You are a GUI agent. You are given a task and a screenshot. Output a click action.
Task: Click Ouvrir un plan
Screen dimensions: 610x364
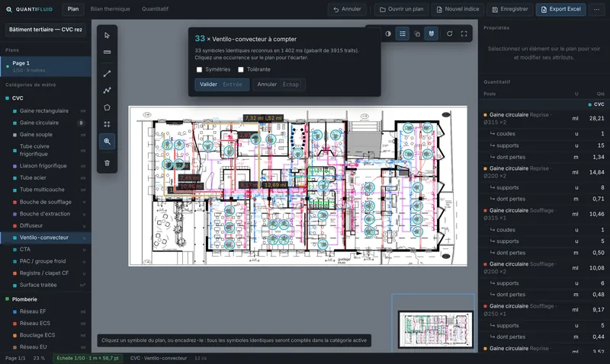pyautogui.click(x=401, y=9)
